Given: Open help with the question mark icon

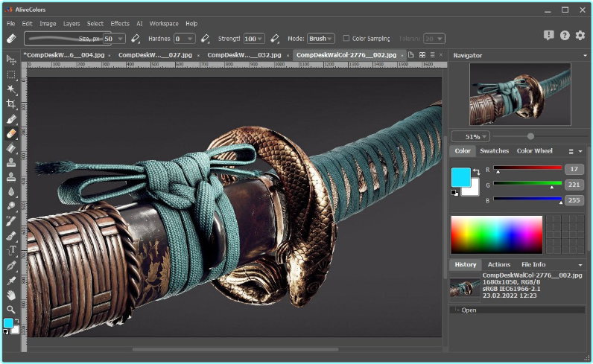Looking at the screenshot, I should (565, 36).
